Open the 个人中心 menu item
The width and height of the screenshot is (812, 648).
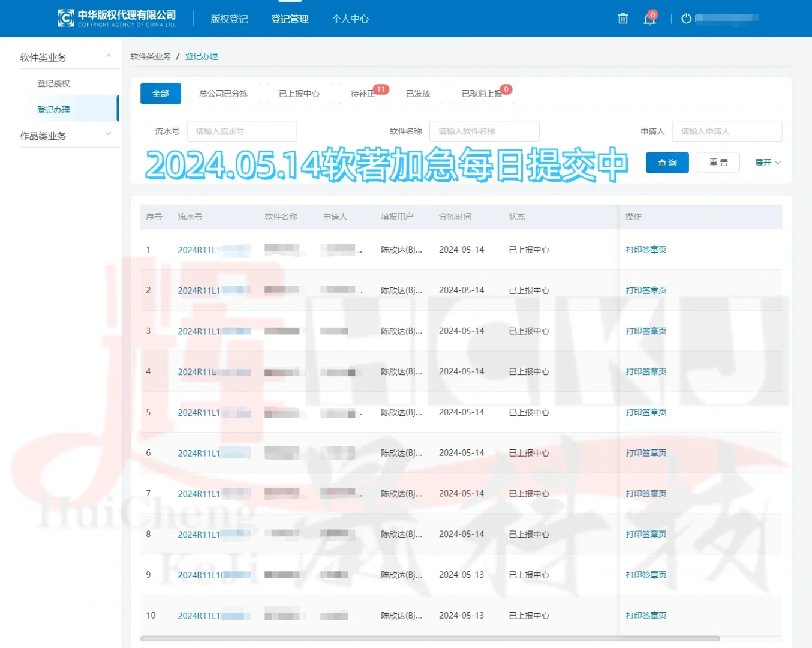click(x=350, y=19)
